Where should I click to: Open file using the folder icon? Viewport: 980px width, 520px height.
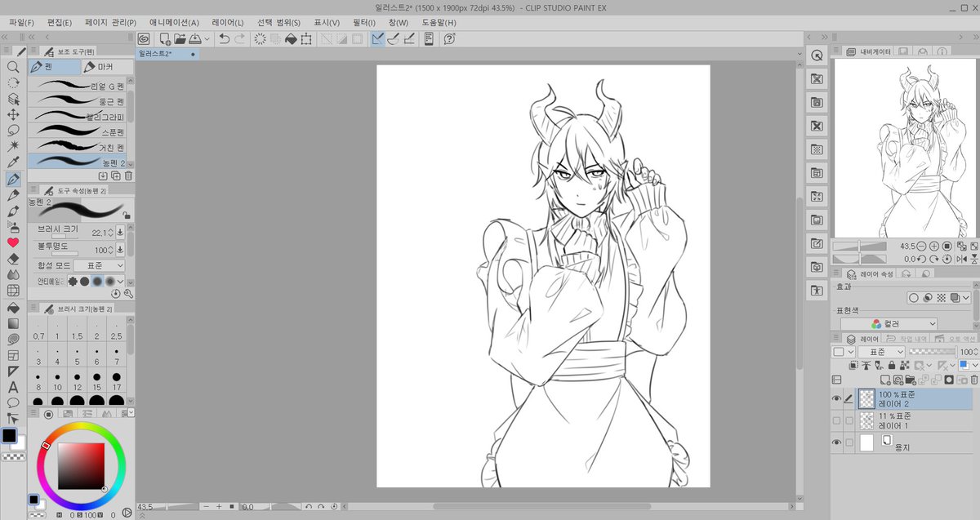pos(180,38)
